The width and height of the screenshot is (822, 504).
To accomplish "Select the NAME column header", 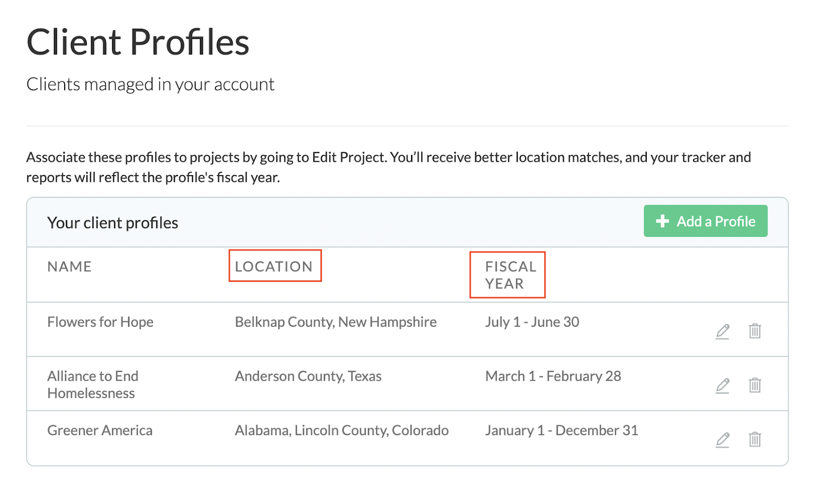I will (69, 267).
